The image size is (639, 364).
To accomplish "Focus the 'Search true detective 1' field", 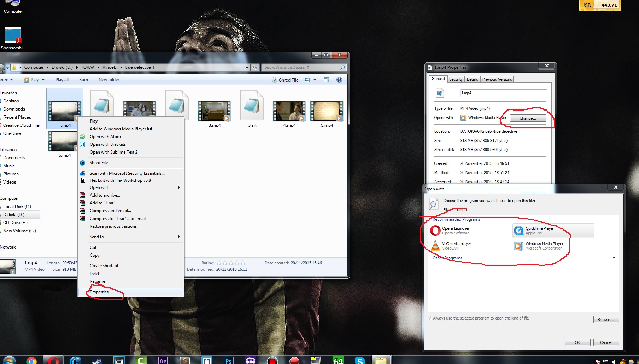I will click(304, 68).
